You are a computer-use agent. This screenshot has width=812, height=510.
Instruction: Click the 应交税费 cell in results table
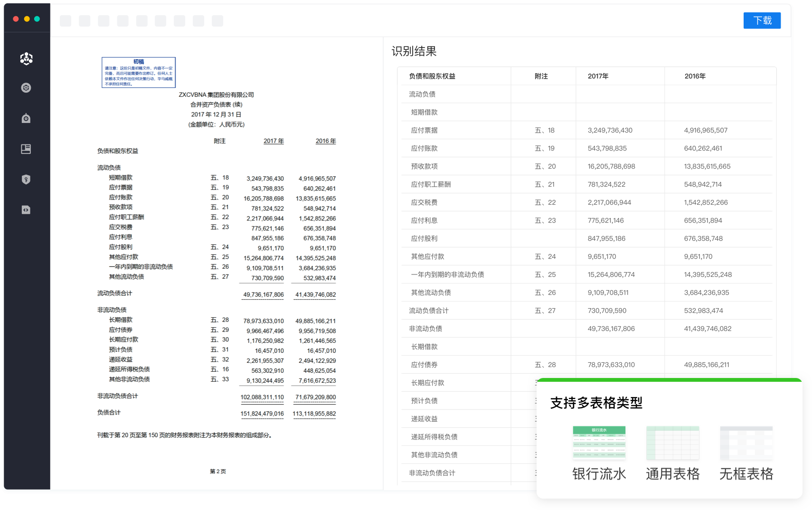[x=424, y=202]
